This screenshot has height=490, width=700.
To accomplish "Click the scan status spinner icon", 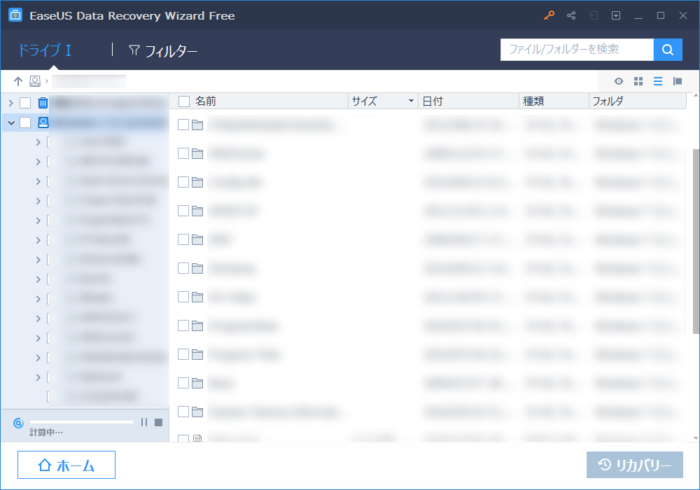I will 18,423.
